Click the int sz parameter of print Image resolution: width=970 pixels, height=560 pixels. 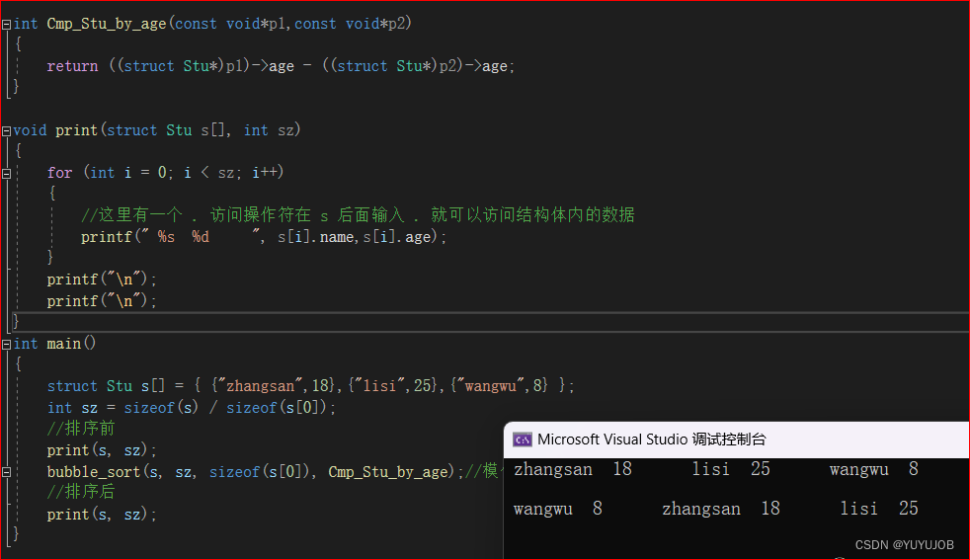[x=269, y=130]
